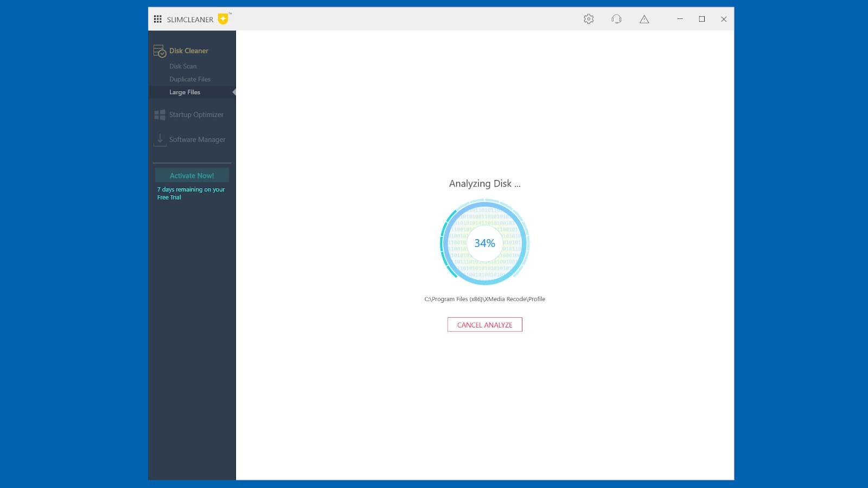This screenshot has height=488, width=868.
Task: Select Disk Scan in the sidebar
Action: [x=183, y=66]
